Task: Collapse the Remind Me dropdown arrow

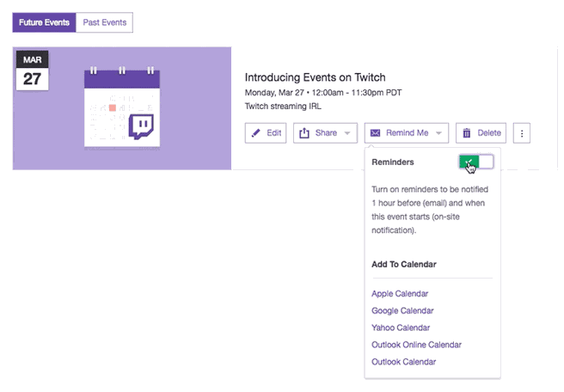Action: tap(438, 133)
